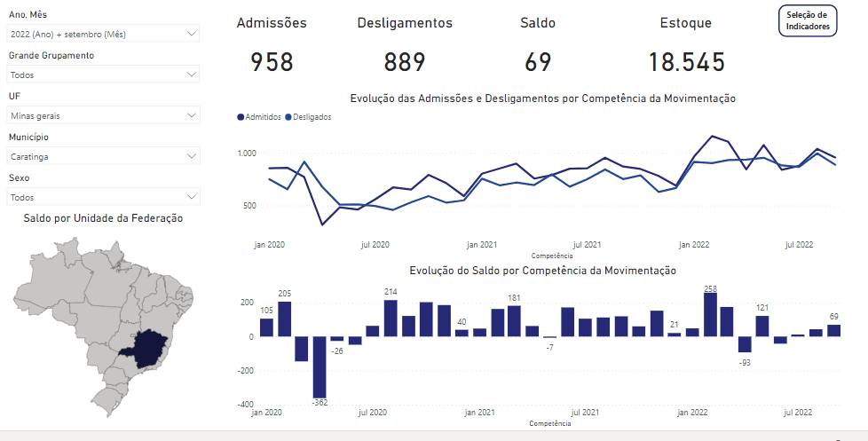Open the Sexo filter dropdown
Viewport: 868px width, 441px height.
coord(103,197)
